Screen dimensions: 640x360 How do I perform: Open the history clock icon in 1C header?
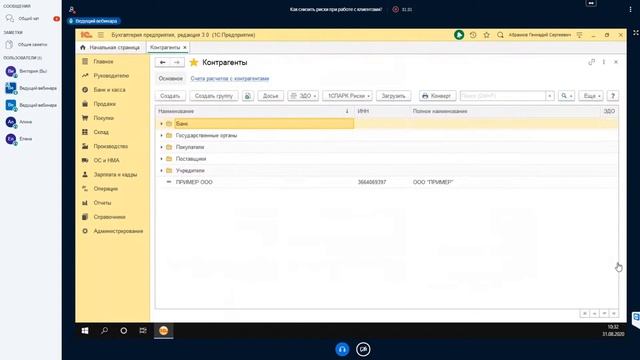click(473, 35)
